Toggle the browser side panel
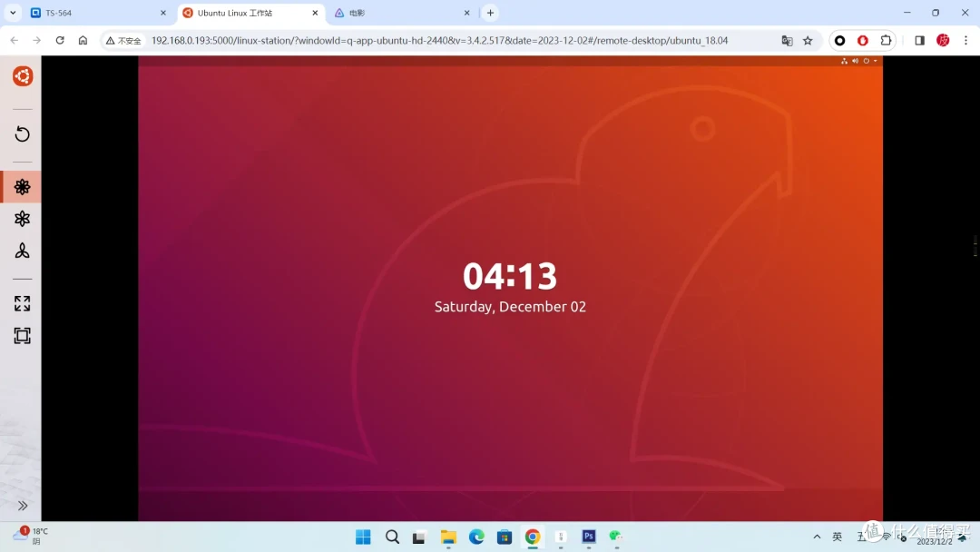Image resolution: width=980 pixels, height=552 pixels. pyautogui.click(x=920, y=41)
